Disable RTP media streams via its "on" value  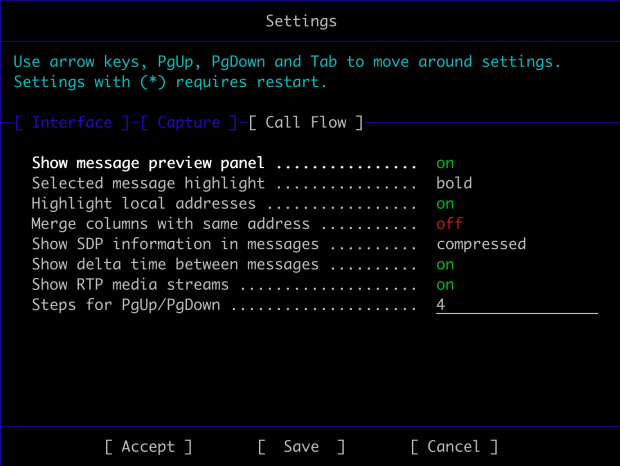pyautogui.click(x=445, y=285)
